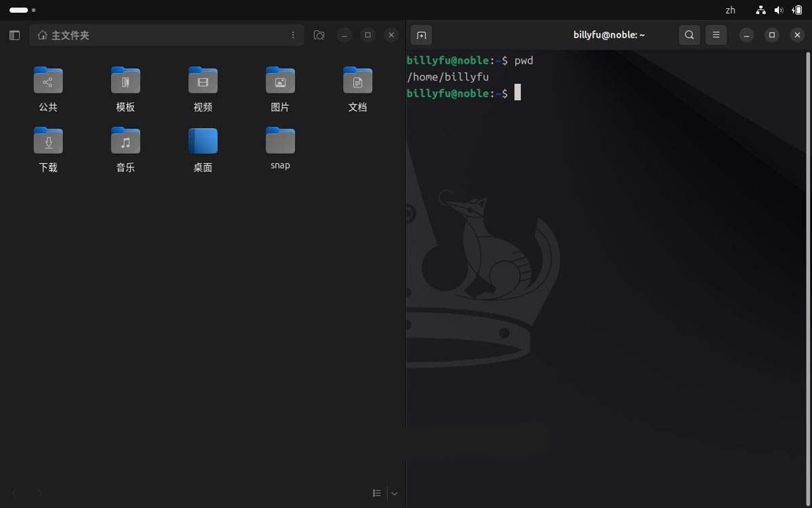This screenshot has height=508, width=812.
Task: Toggle the file manager sidebar
Action: click(x=14, y=35)
